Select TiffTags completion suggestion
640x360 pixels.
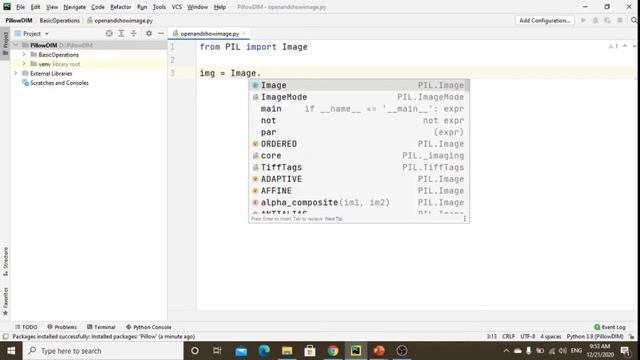click(359, 167)
